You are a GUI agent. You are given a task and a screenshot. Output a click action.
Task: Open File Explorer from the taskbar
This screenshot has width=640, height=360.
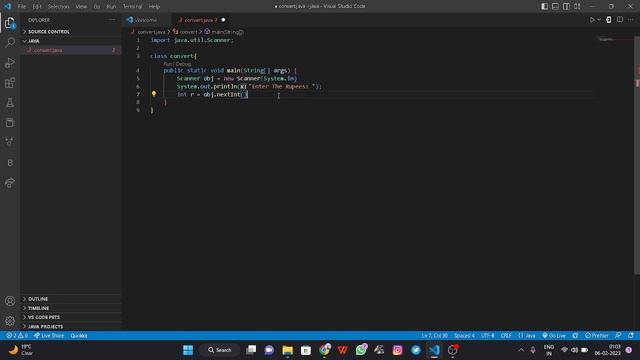pyautogui.click(x=288, y=350)
